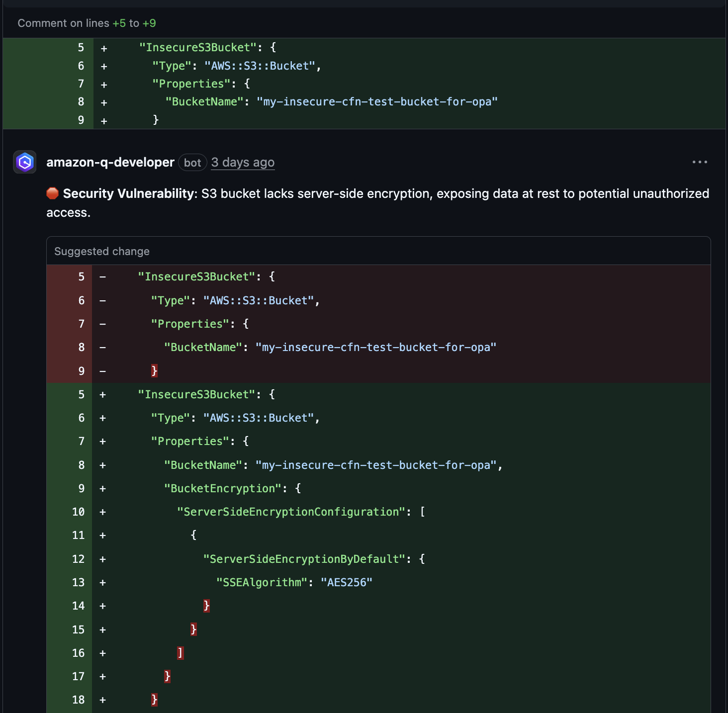The image size is (728, 713).
Task: Click the green '+5' line reference
Action: pos(119,23)
